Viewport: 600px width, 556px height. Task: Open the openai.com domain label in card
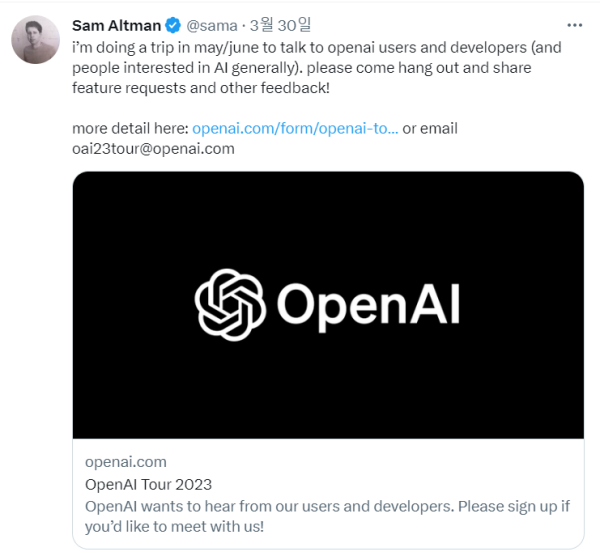[126, 462]
